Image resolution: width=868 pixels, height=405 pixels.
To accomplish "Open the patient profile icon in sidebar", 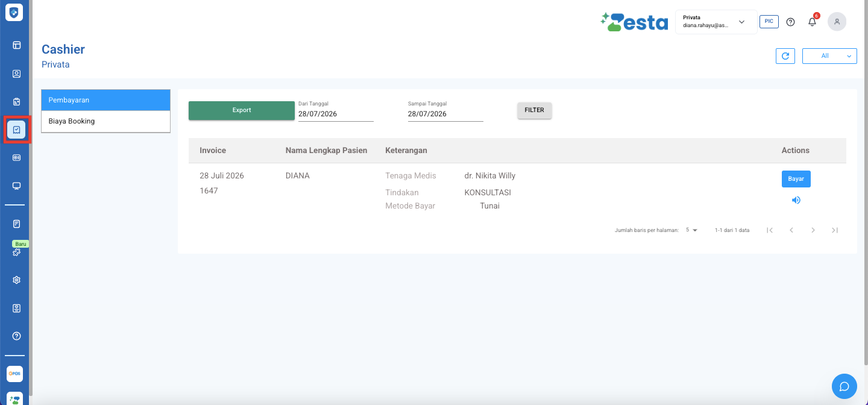I will [17, 74].
